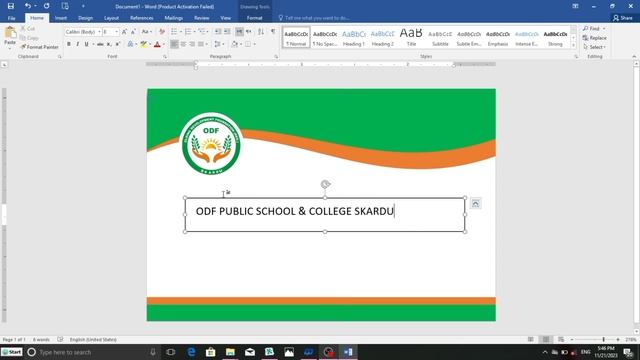Sort the selected text
Viewport: 640px width, 360px height.
click(x=261, y=32)
